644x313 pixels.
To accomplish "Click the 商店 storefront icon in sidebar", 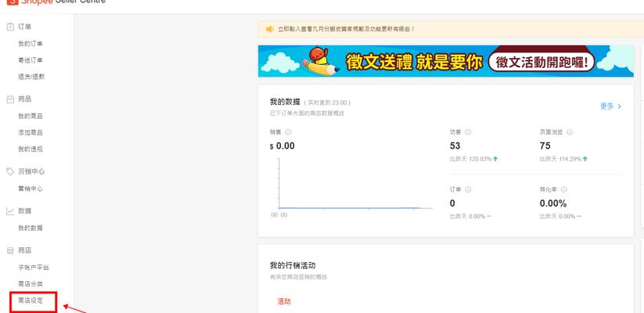I will 10,250.
